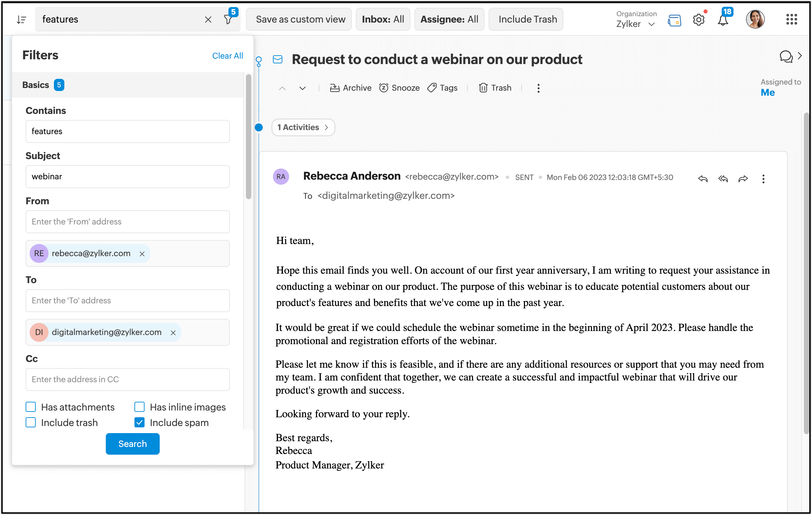Click the Contains input field
This screenshot has height=515, width=812.
coord(127,131)
